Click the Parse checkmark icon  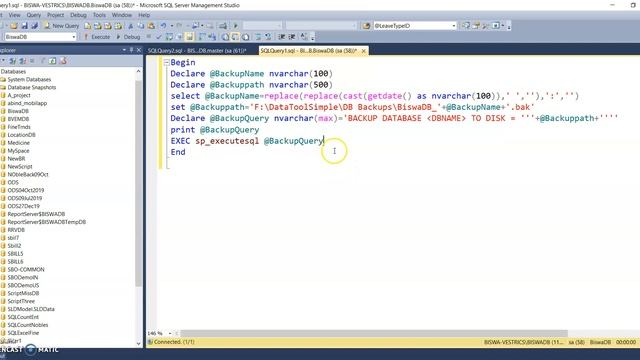click(159, 37)
